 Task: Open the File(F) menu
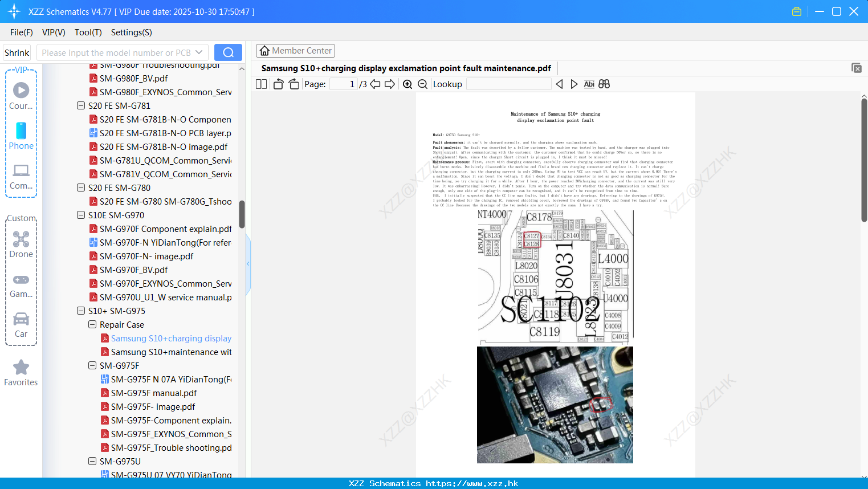click(x=22, y=32)
